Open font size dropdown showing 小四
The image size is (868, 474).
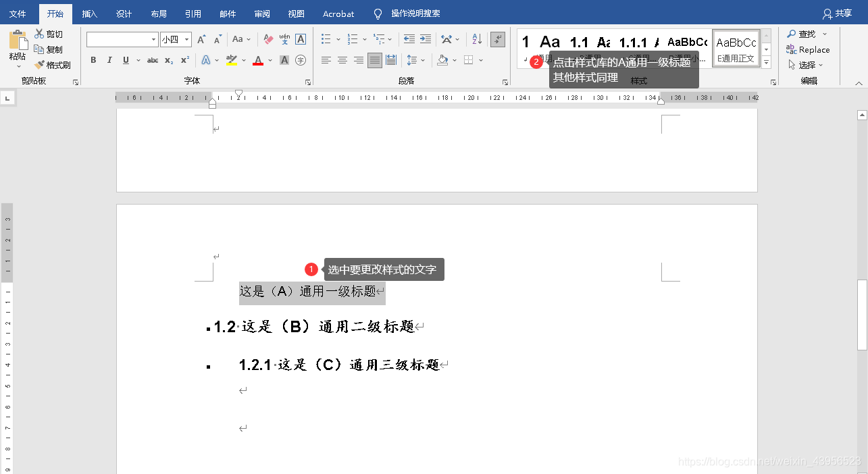[187, 40]
